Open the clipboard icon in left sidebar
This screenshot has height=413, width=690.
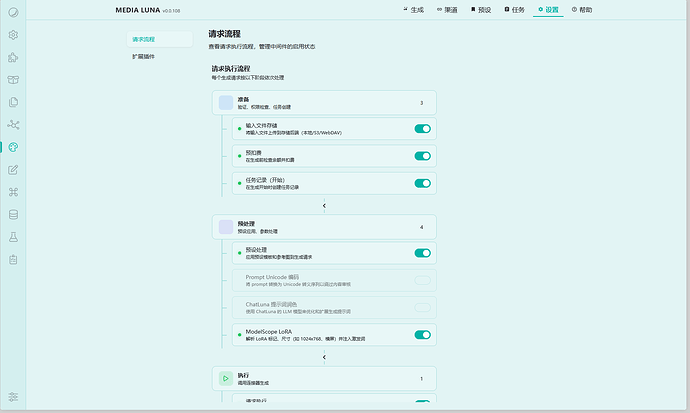click(x=14, y=259)
